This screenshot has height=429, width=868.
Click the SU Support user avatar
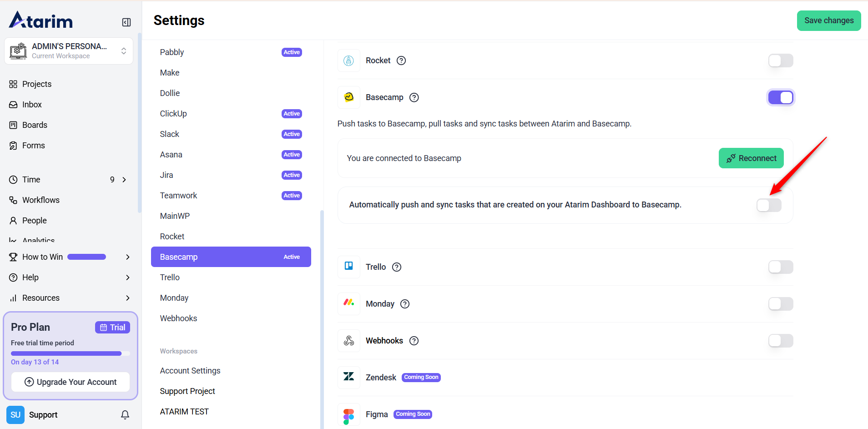[x=15, y=414]
